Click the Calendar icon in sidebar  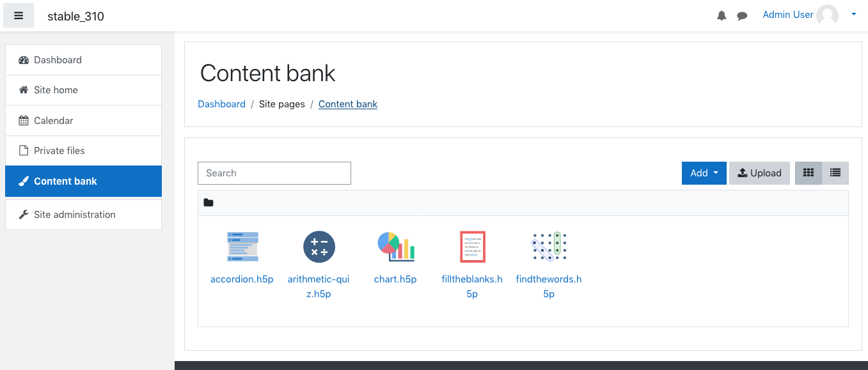point(24,121)
